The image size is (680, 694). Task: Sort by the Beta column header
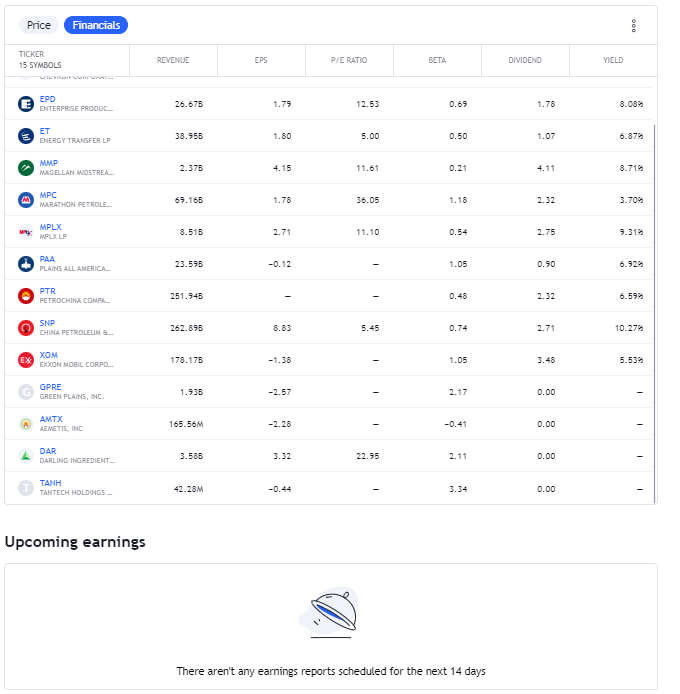[437, 60]
